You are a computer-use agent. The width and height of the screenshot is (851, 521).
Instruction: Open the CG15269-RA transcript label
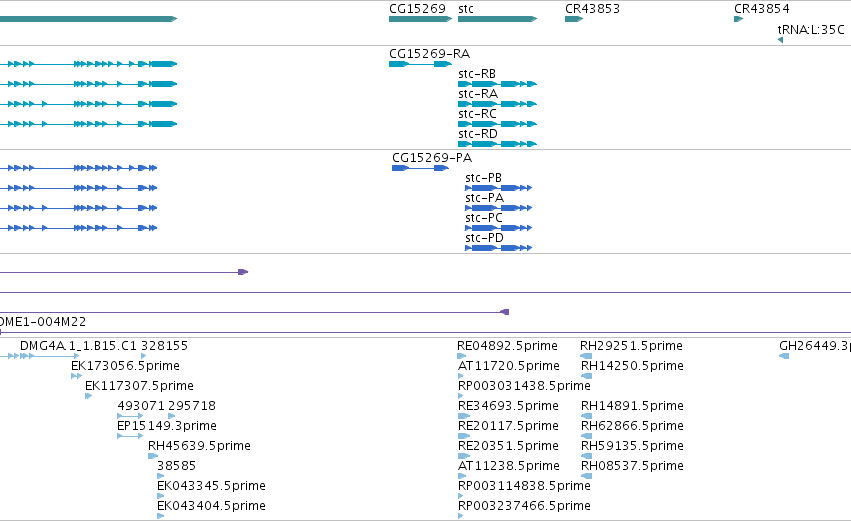click(x=429, y=54)
